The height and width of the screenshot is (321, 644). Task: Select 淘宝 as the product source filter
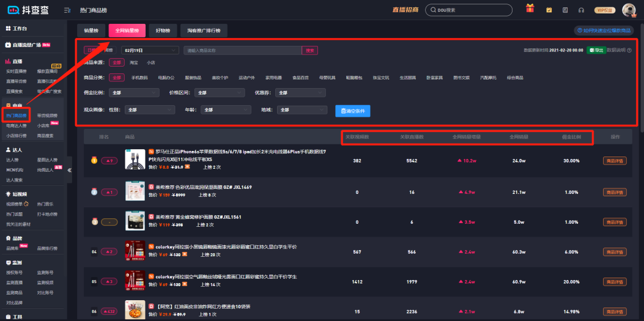(134, 62)
